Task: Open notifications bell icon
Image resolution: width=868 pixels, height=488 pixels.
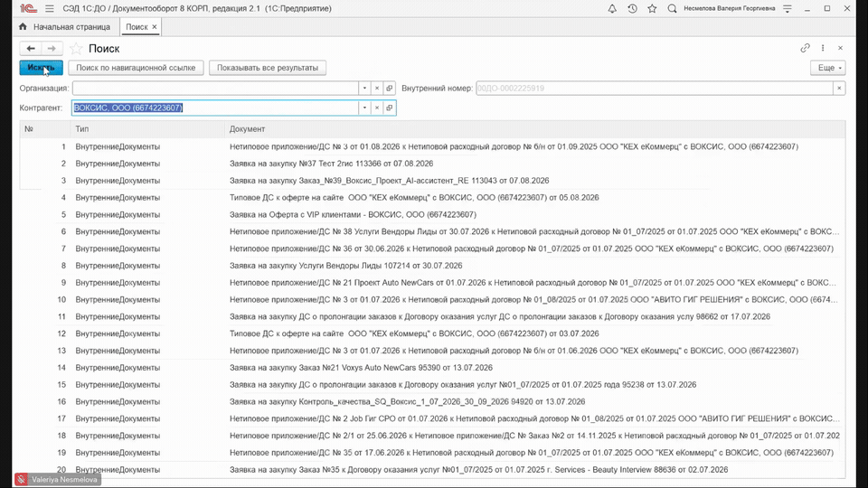Action: 612,8
